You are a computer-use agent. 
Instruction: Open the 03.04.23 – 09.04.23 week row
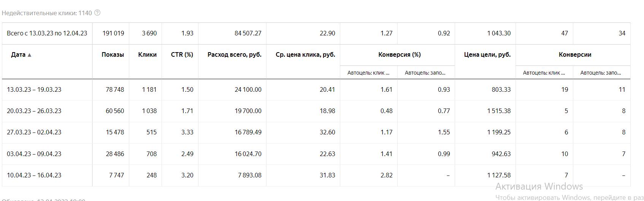click(x=34, y=154)
